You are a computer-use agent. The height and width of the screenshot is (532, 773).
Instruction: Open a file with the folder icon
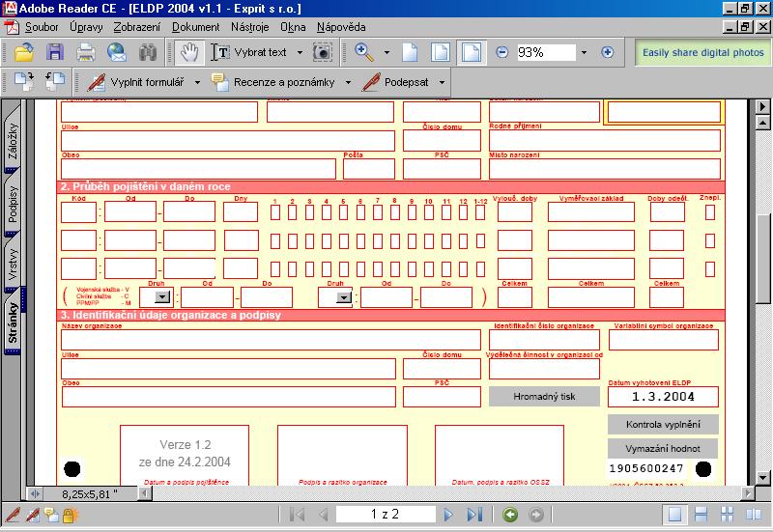click(x=23, y=52)
